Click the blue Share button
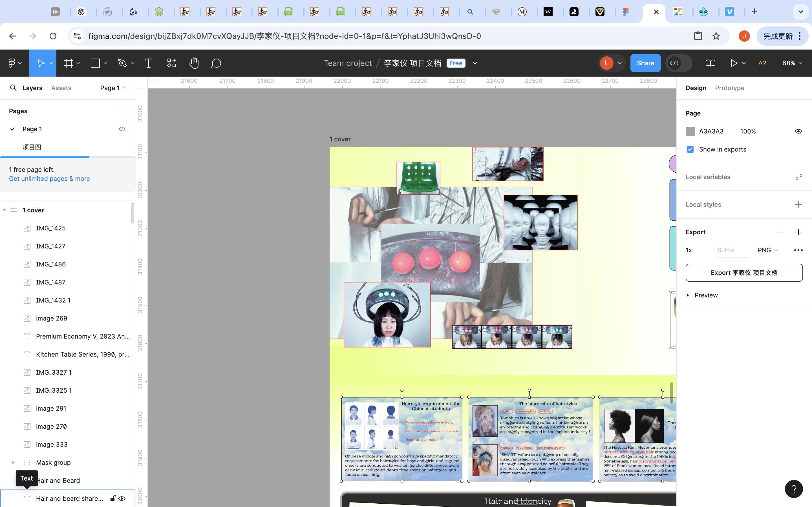Screen dimensions: 812x507 tap(645, 63)
